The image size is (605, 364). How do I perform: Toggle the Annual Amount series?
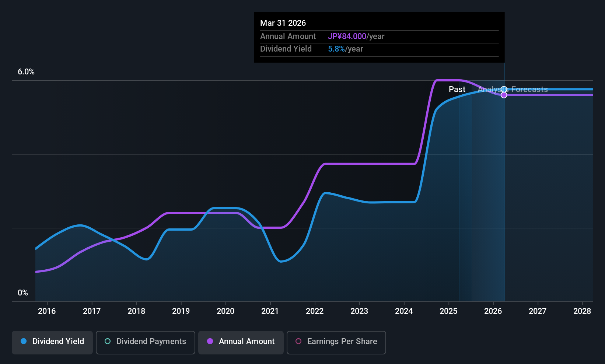[241, 342]
